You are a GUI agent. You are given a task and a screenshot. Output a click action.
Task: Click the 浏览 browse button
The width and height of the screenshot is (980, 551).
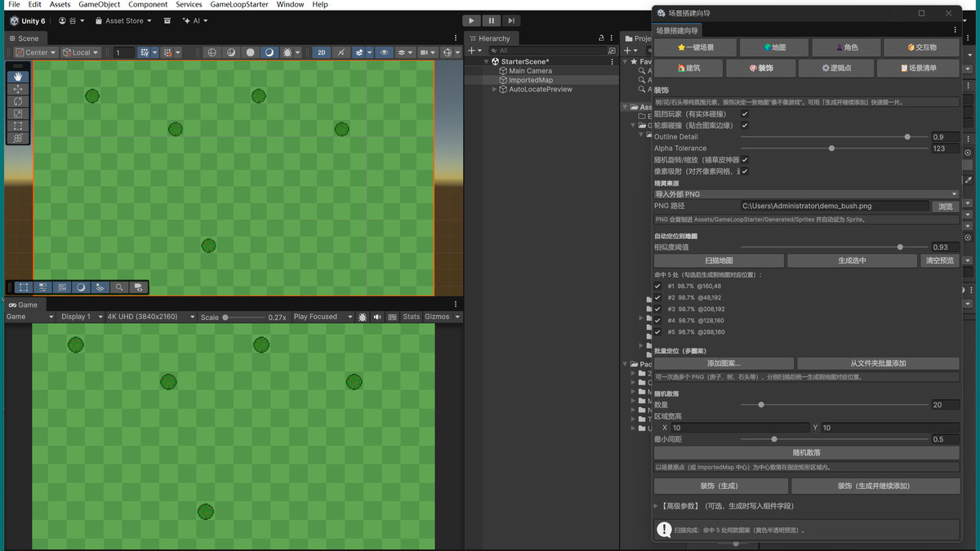tap(946, 207)
